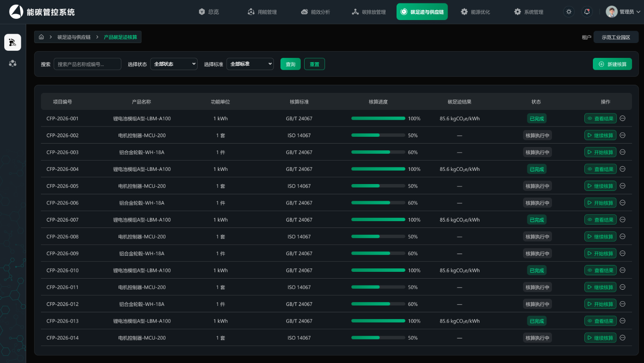The height and width of the screenshot is (363, 644).
Task: Expand the 管理员 user menu chevron
Action: pos(638,12)
